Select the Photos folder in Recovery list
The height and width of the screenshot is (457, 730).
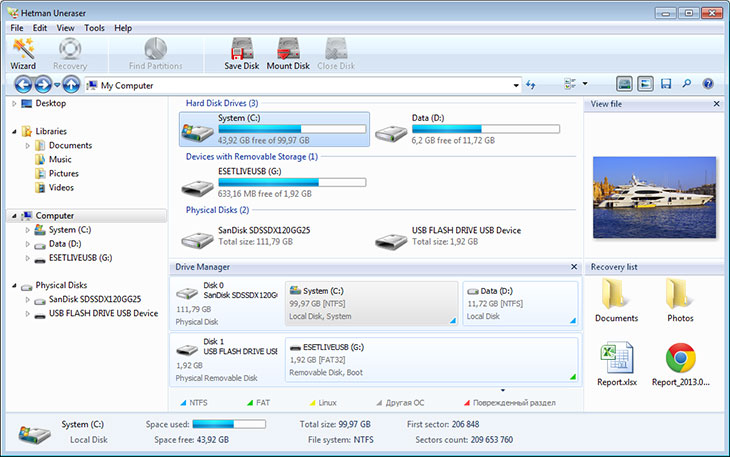point(680,300)
